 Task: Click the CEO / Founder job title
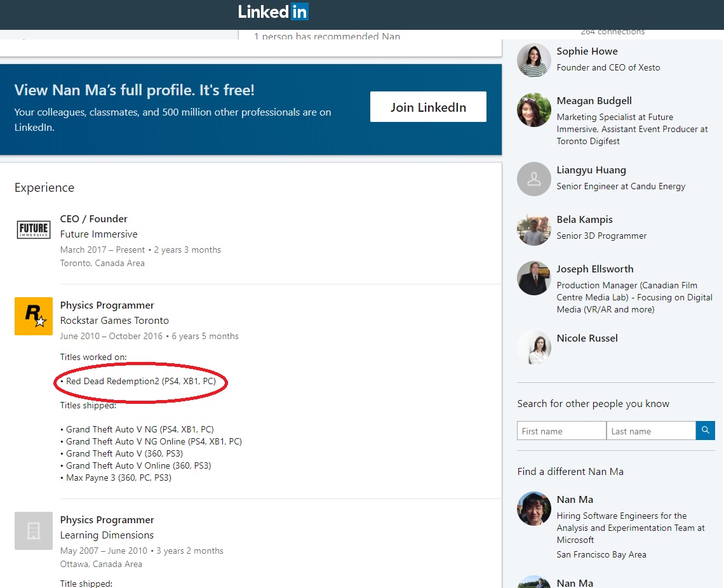tap(93, 219)
